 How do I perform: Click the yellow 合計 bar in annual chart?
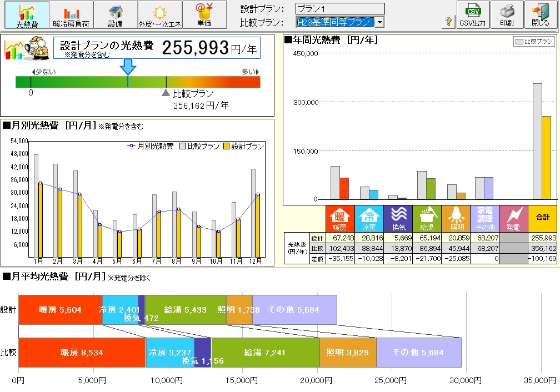tap(547, 158)
